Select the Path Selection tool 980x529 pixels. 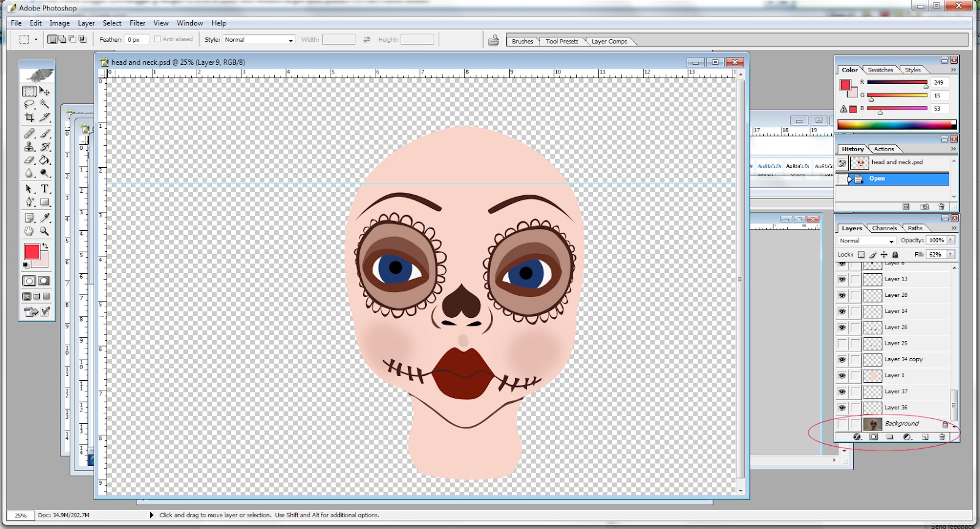pyautogui.click(x=29, y=189)
